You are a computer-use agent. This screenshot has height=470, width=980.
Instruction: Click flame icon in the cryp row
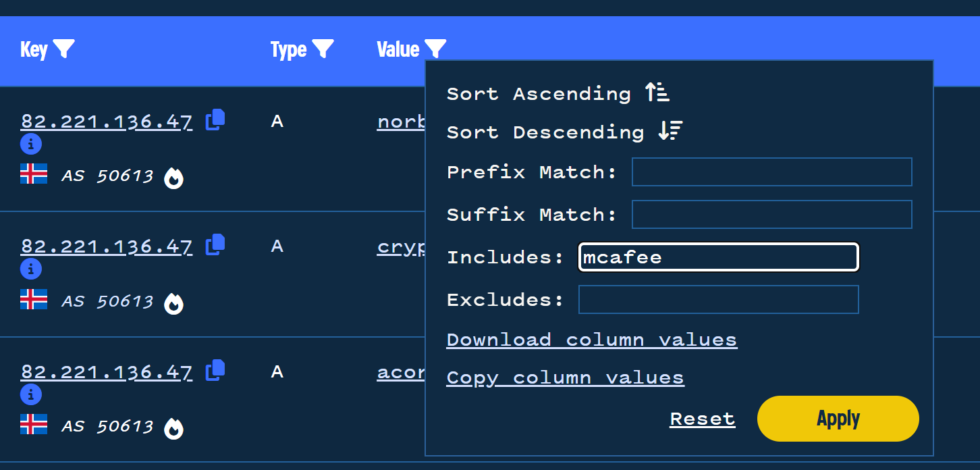click(174, 303)
